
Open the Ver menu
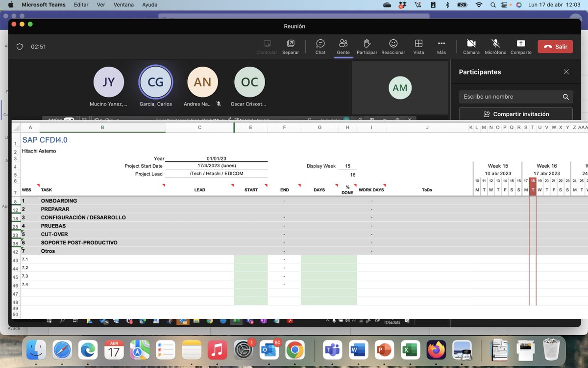click(x=101, y=5)
